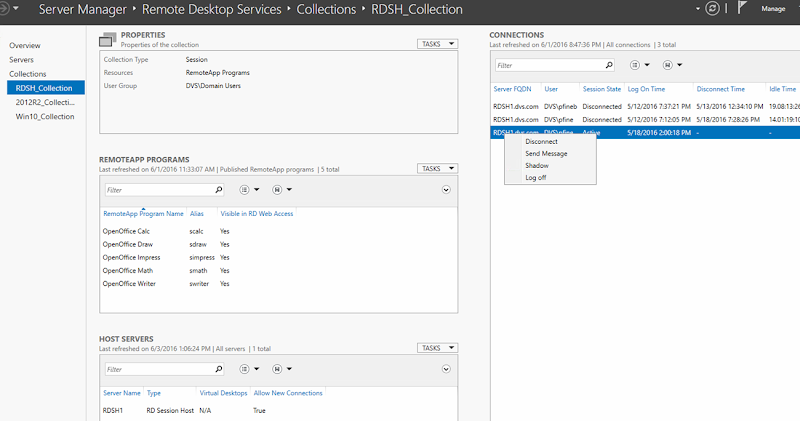The height and width of the screenshot is (421, 800).
Task: Sort by Alias column
Action: pos(196,214)
